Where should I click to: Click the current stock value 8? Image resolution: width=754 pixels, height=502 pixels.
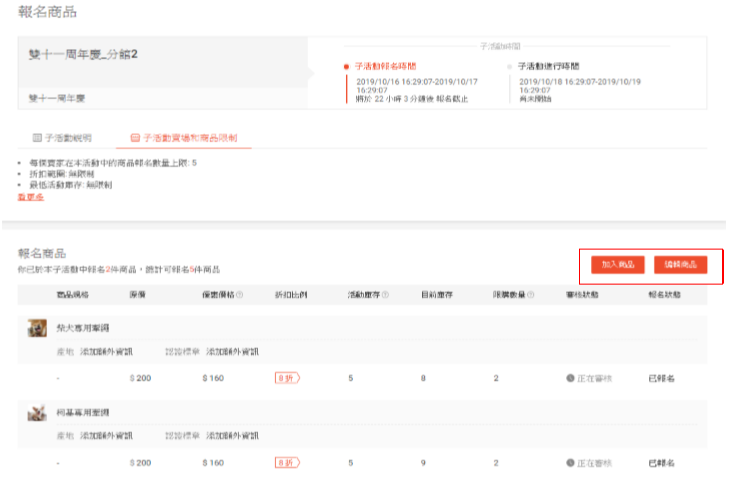pyautogui.click(x=423, y=378)
